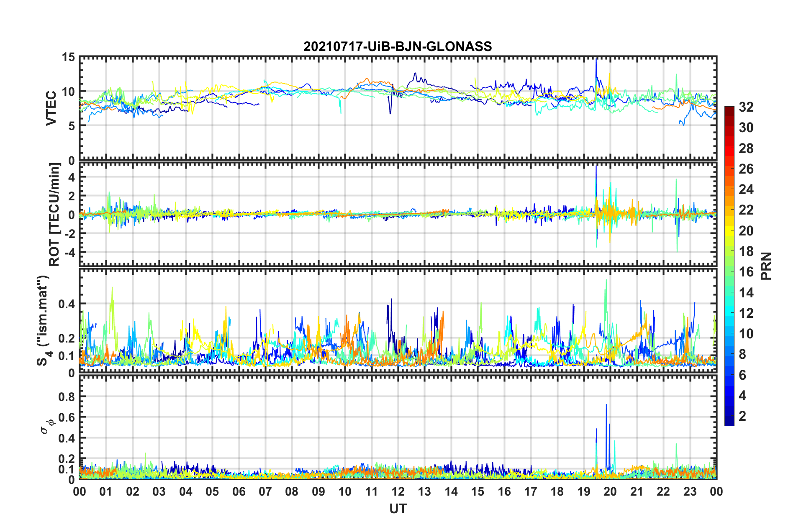This screenshot has width=796, height=532.
Task: Click the PRN colorbar label
Action: coord(767,266)
